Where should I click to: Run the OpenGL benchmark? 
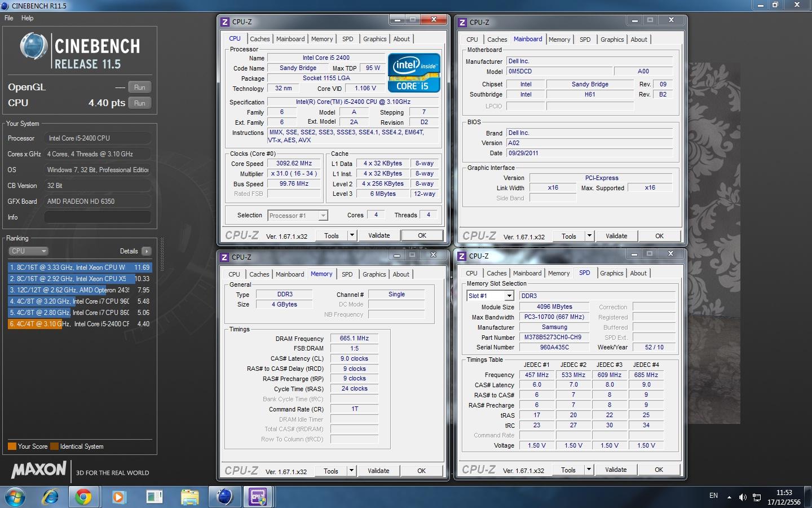pyautogui.click(x=140, y=87)
